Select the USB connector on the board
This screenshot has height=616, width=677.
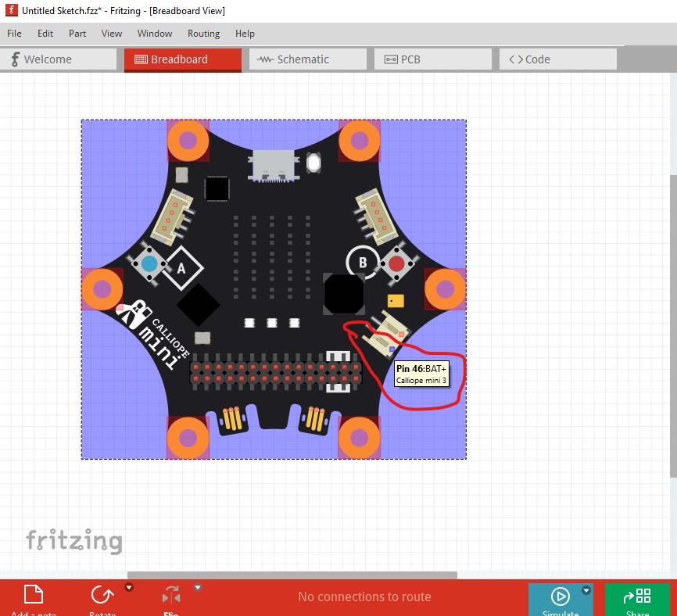[274, 165]
